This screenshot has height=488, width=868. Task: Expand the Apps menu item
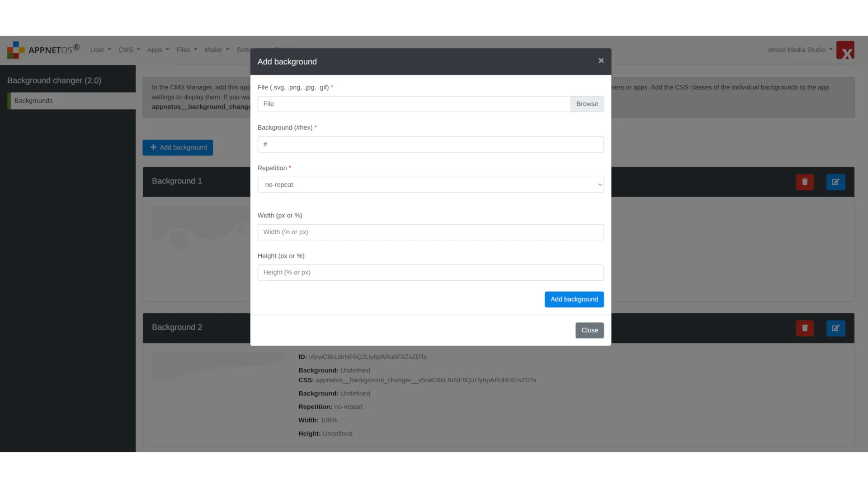click(157, 49)
